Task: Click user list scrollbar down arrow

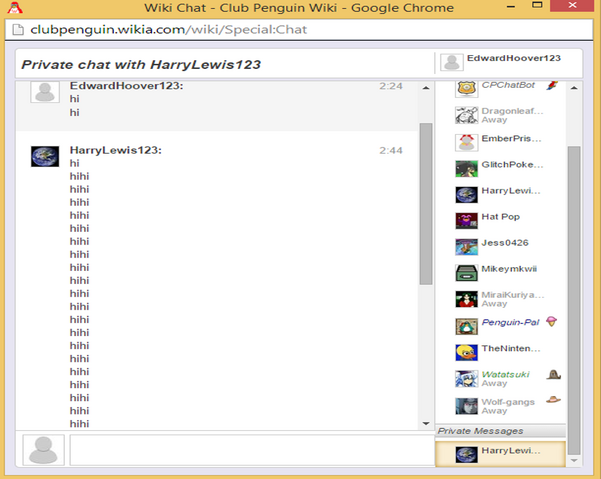Action: [574, 461]
